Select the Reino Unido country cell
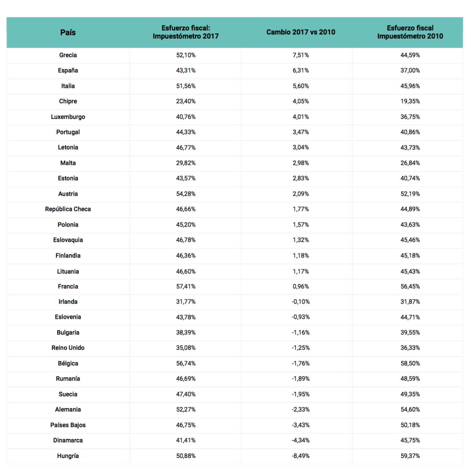Screen dimensions: 471x476 coord(68,348)
